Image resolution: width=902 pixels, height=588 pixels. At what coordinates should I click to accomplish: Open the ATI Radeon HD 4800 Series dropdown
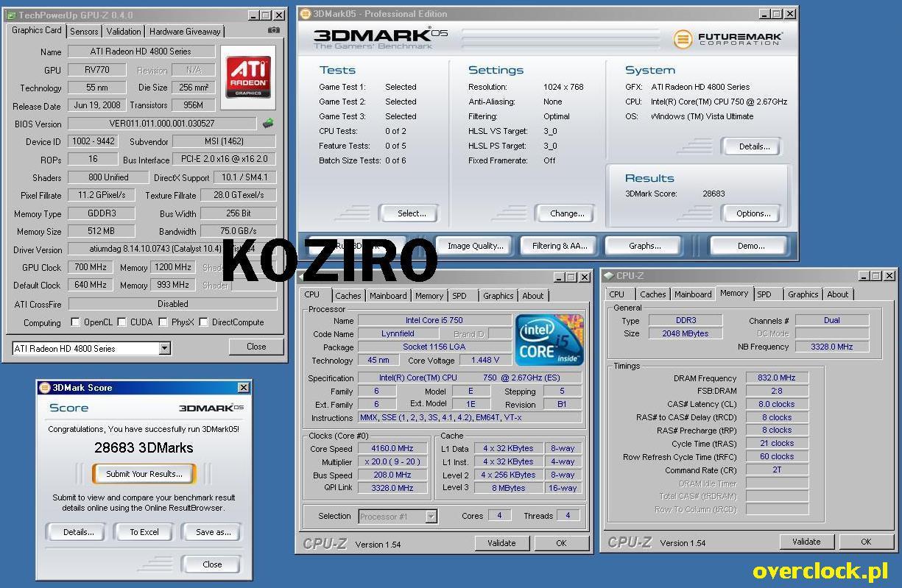165,348
